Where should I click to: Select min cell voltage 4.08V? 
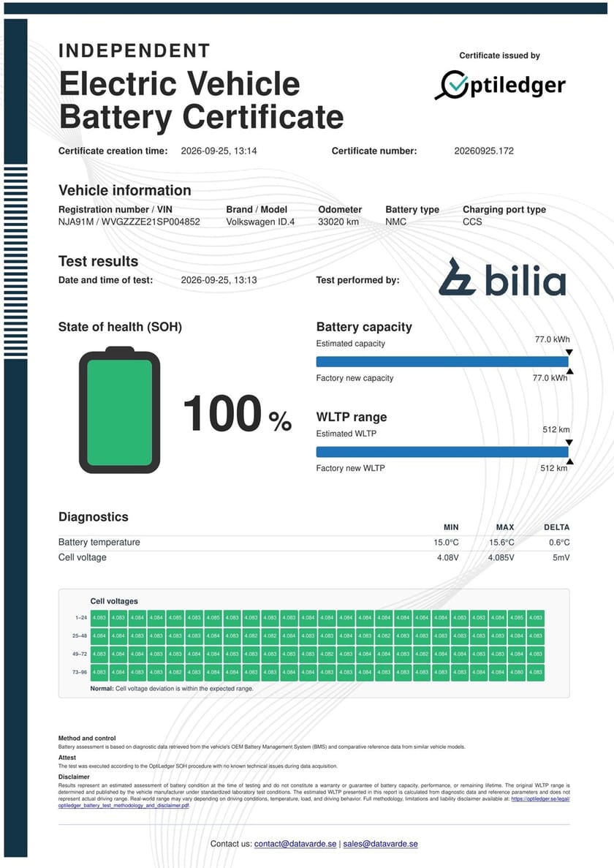[x=447, y=557]
